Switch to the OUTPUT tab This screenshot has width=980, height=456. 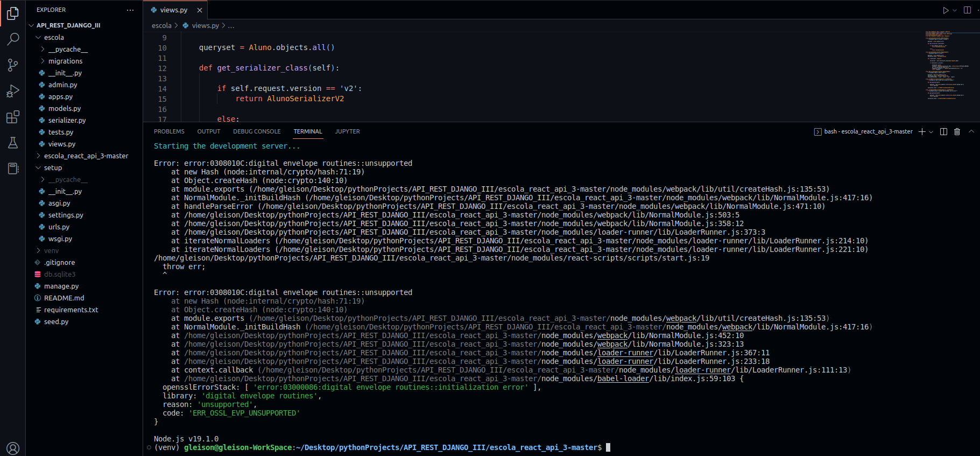pyautogui.click(x=209, y=131)
